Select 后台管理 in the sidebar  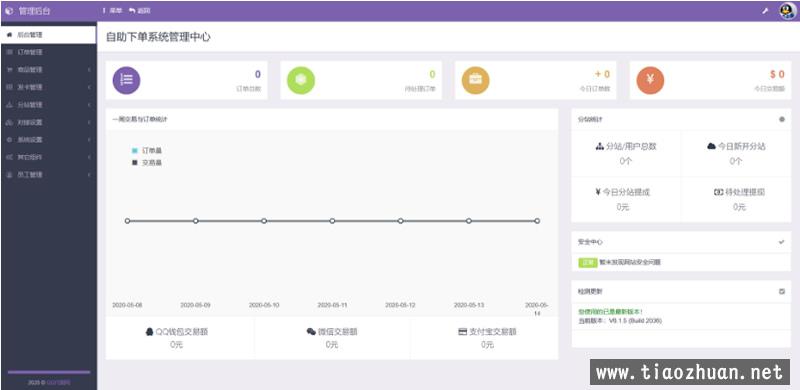(48, 35)
